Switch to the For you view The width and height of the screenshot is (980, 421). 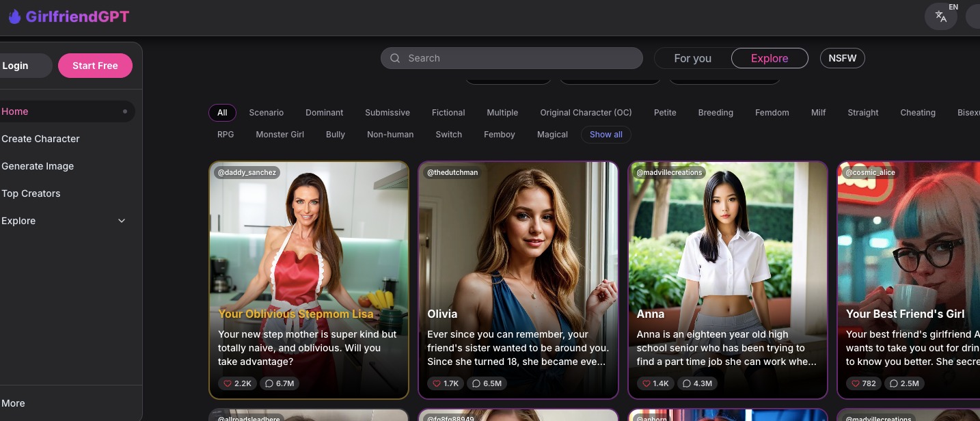[693, 58]
